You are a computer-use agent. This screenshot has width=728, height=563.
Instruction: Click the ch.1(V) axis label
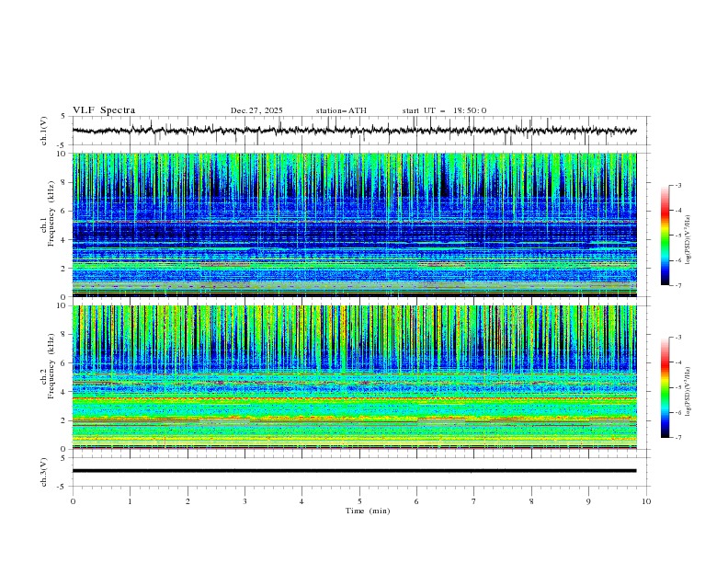pyautogui.click(x=45, y=132)
